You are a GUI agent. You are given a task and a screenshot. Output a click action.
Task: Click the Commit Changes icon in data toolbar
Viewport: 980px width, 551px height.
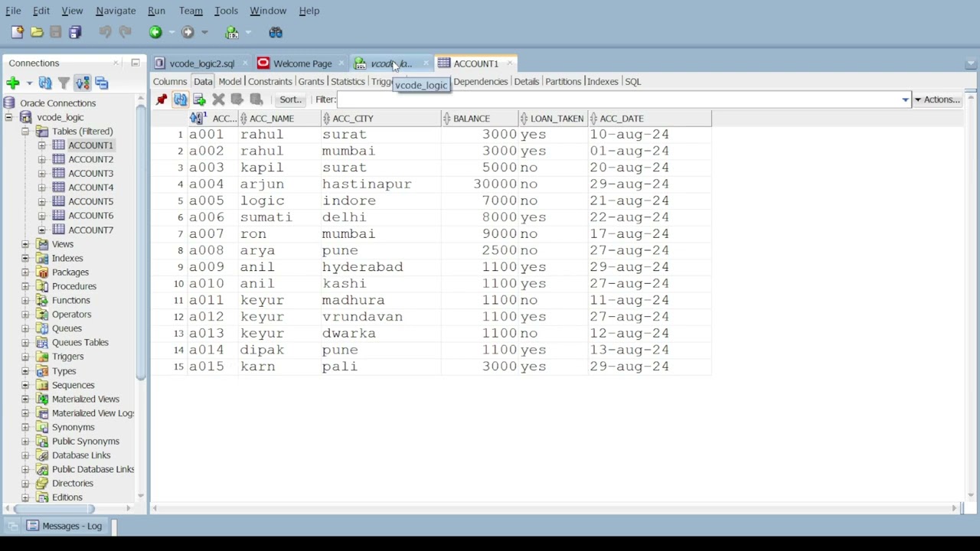coord(237,99)
